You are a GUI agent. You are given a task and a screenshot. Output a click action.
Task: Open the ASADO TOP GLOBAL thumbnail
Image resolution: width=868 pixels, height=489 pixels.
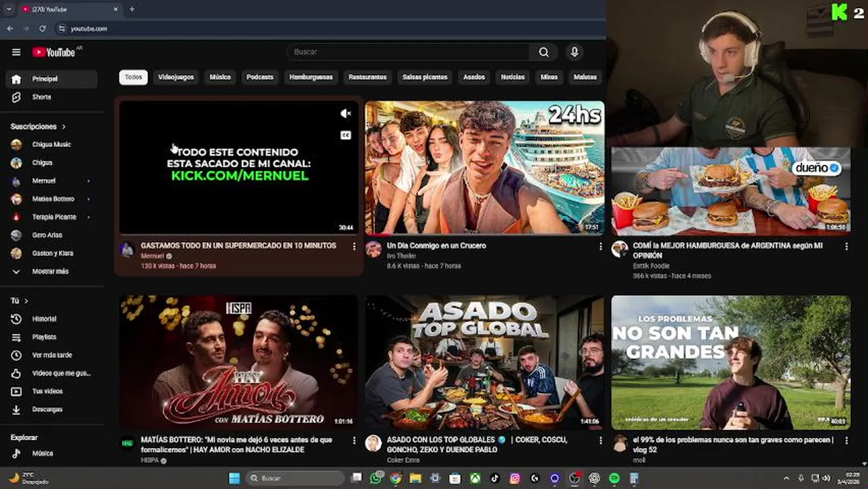485,362
